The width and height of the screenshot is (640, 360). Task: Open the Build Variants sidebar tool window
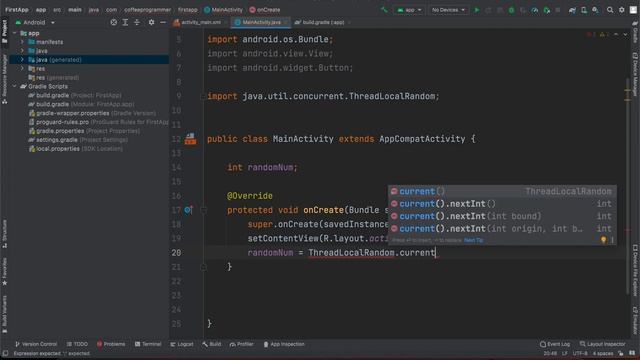pyautogui.click(x=4, y=313)
